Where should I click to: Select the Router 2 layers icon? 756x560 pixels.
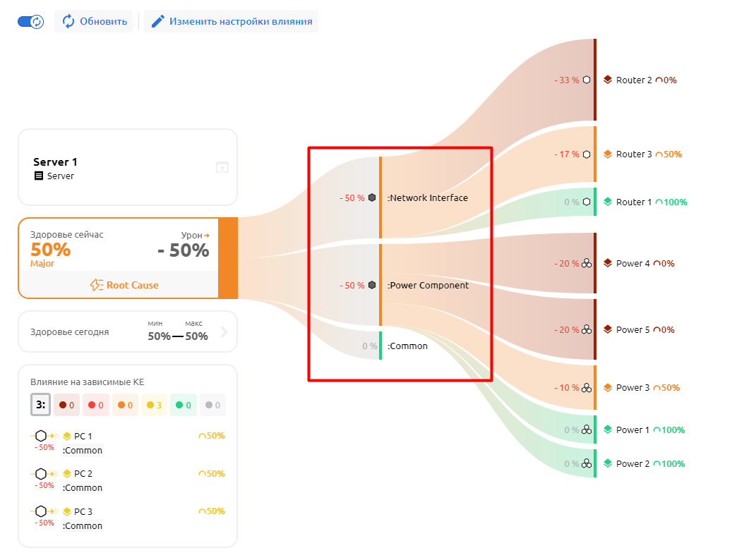[x=607, y=80]
